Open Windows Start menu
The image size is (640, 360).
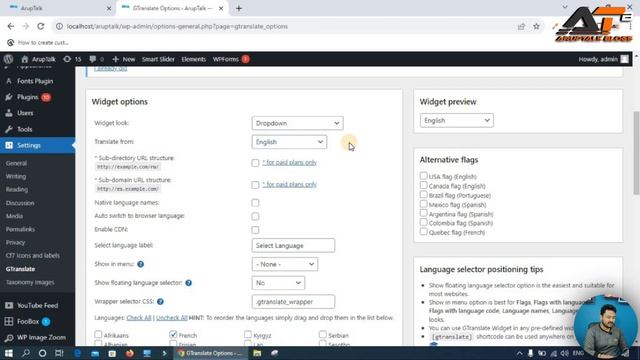point(9,353)
